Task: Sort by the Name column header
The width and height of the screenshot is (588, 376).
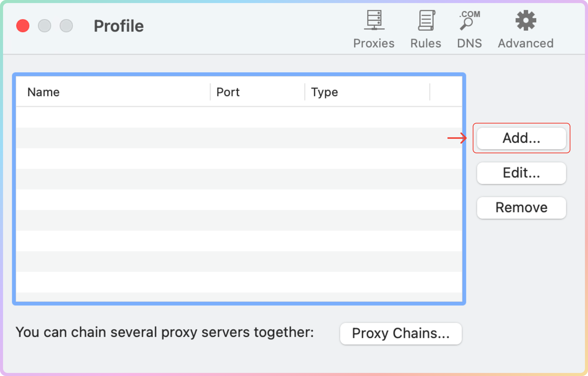Action: 44,92
